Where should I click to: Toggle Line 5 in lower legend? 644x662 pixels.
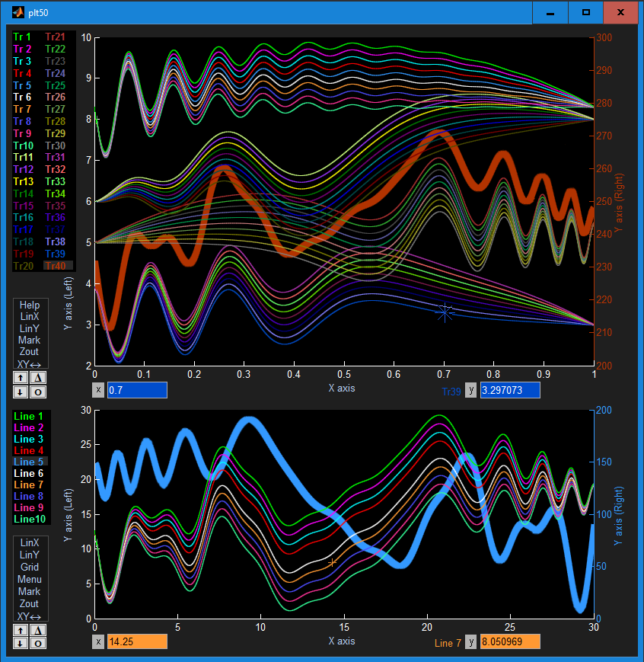click(28, 462)
